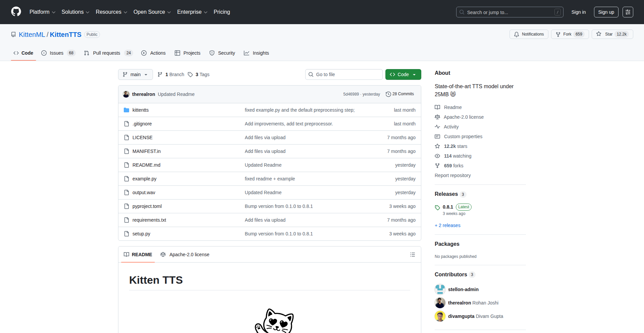This screenshot has width=644, height=333.
Task: Open the pyproject.toml file
Action: click(x=147, y=206)
